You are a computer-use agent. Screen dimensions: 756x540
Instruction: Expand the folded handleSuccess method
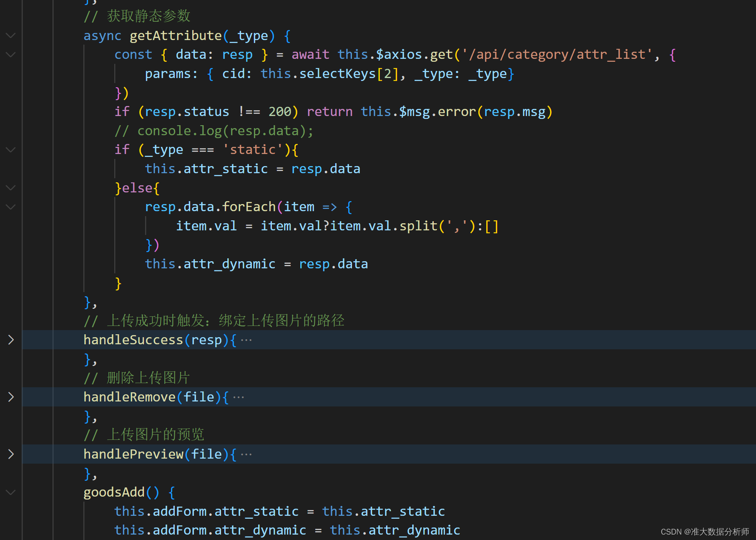pyautogui.click(x=11, y=340)
